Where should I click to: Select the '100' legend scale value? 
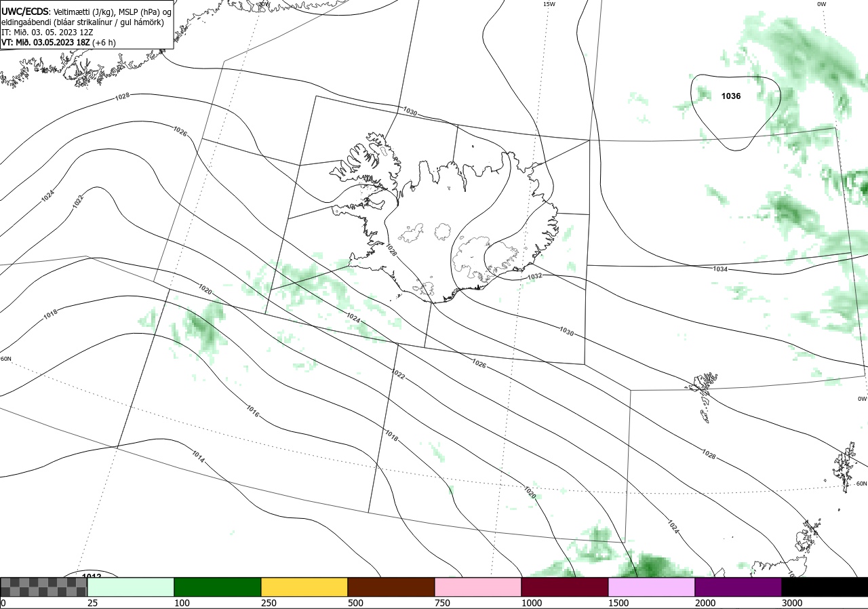(x=181, y=603)
